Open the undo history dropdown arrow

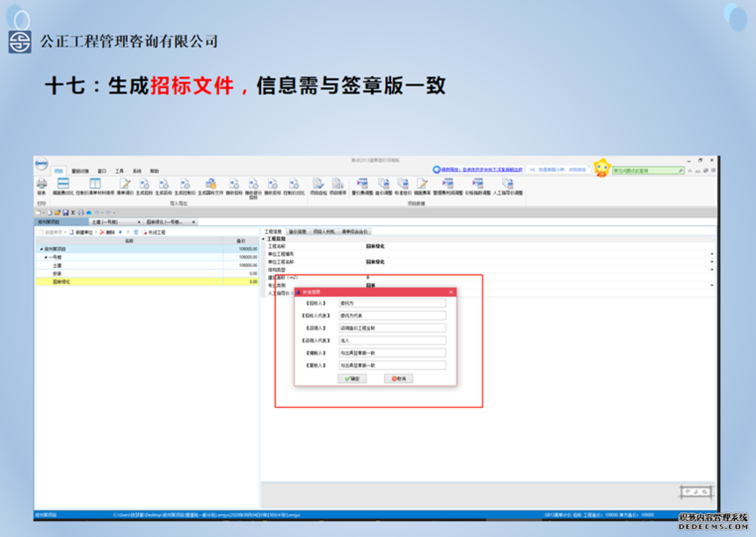click(102, 213)
